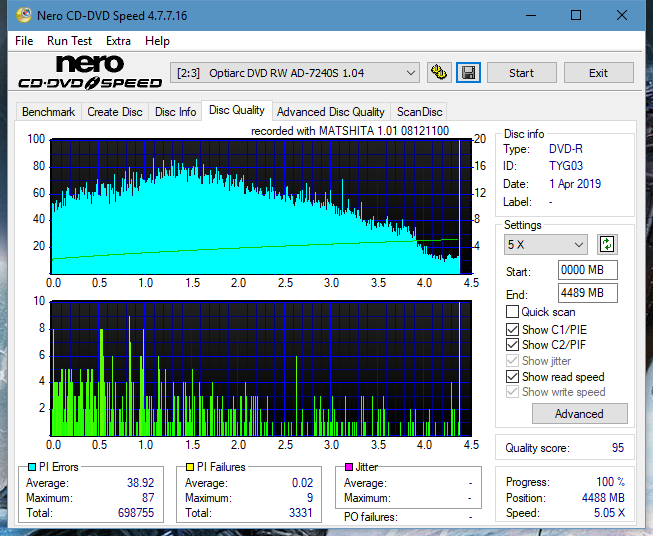The width and height of the screenshot is (653, 536).
Task: Switch to the Disc Info tab
Action: (x=175, y=112)
